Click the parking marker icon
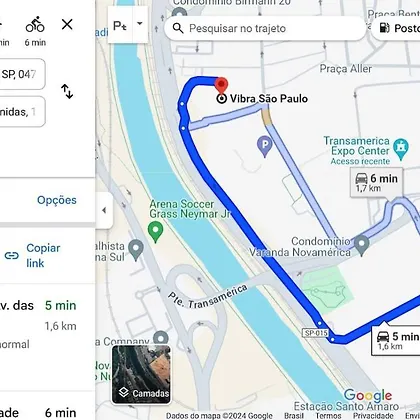 click(265, 146)
